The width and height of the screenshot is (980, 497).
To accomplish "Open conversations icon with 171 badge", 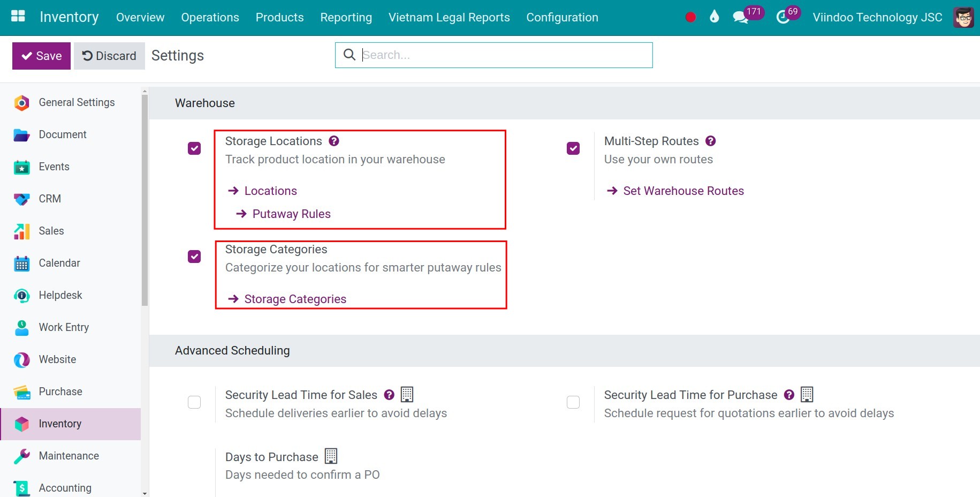I will [748, 16].
